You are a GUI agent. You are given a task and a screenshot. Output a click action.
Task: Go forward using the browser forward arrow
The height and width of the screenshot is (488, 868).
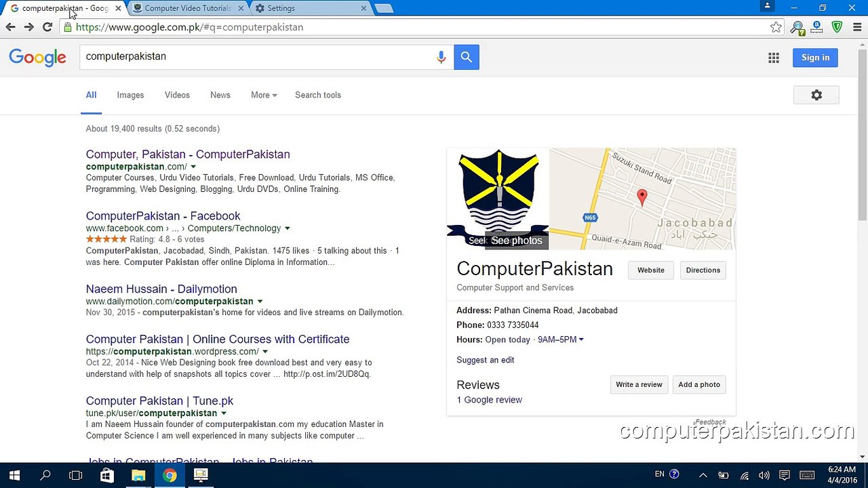click(28, 27)
